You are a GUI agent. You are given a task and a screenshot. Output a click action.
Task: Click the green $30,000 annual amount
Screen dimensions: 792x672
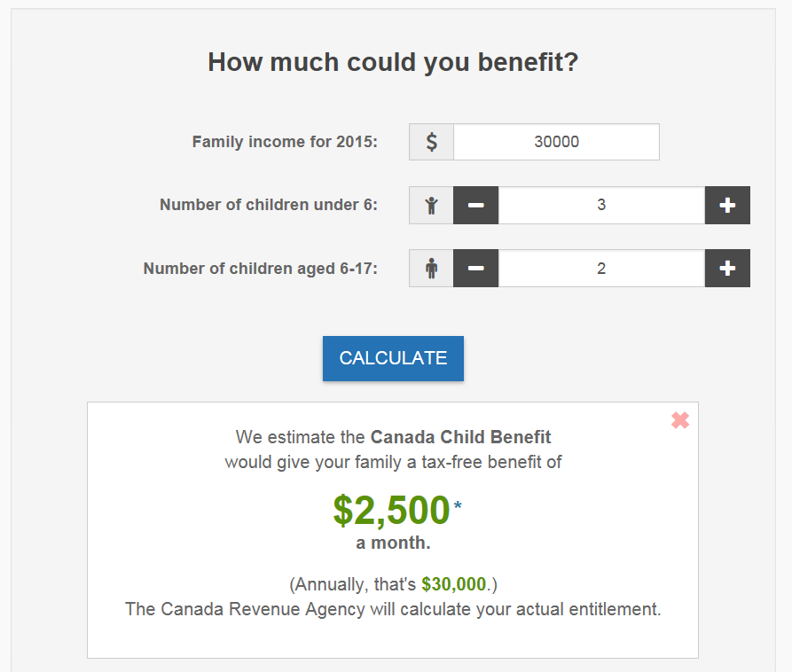pos(454,584)
